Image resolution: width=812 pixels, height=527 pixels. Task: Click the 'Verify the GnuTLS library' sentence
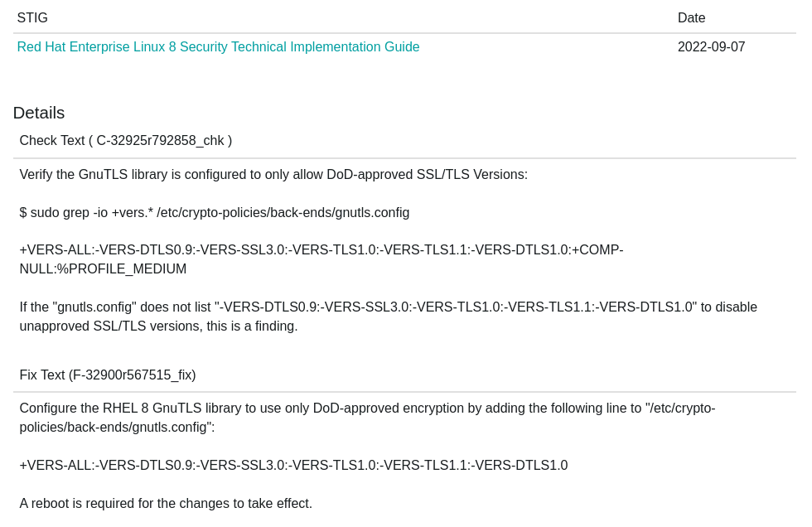(x=273, y=175)
